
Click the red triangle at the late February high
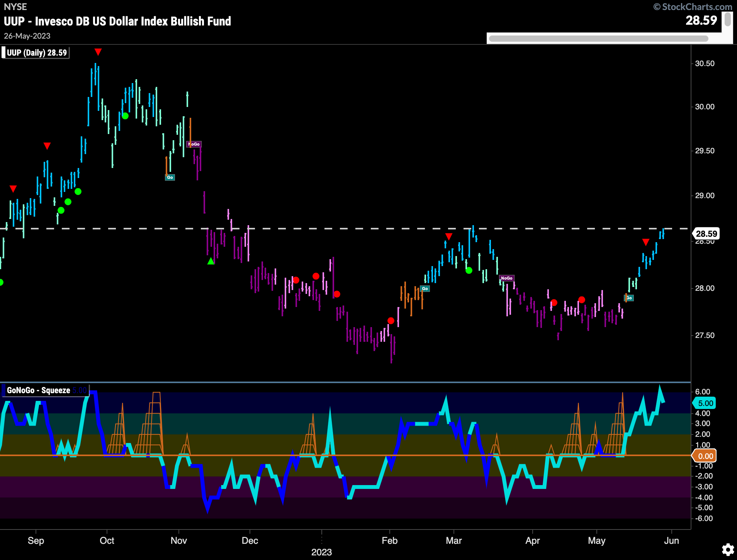click(449, 236)
